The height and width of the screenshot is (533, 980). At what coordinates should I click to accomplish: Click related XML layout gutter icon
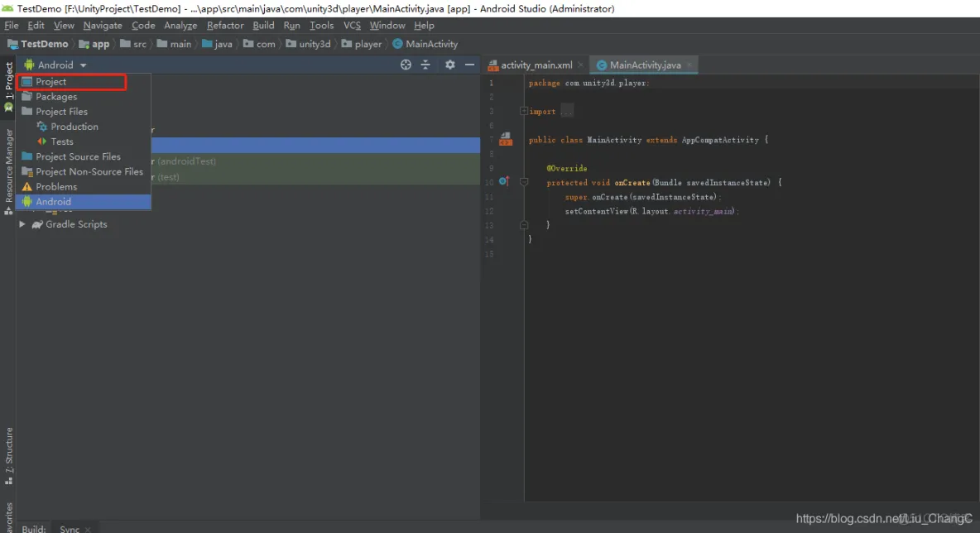coord(506,139)
